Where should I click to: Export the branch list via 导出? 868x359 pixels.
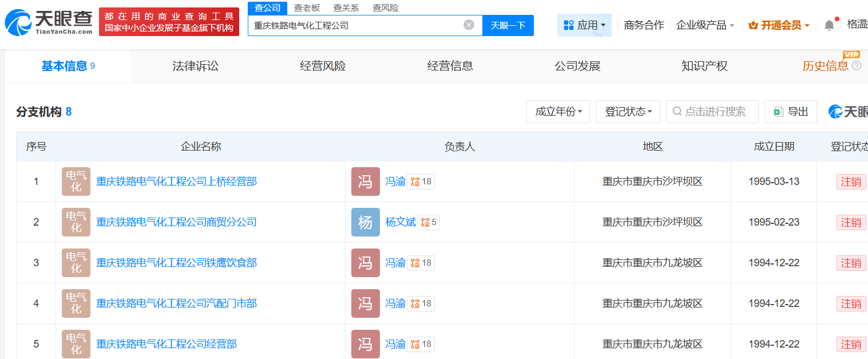tap(791, 112)
